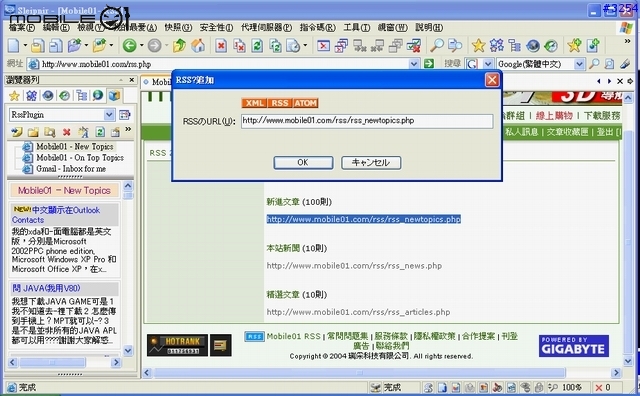
Task: Click the globe search tab in browser panel
Action: point(98,96)
